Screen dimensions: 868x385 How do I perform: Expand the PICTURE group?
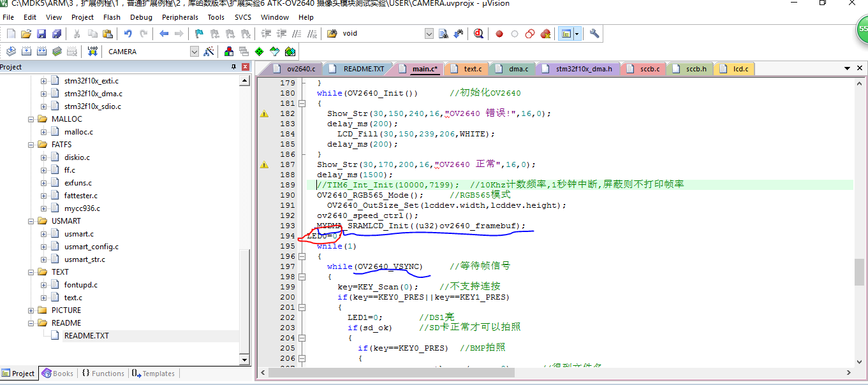(31, 310)
